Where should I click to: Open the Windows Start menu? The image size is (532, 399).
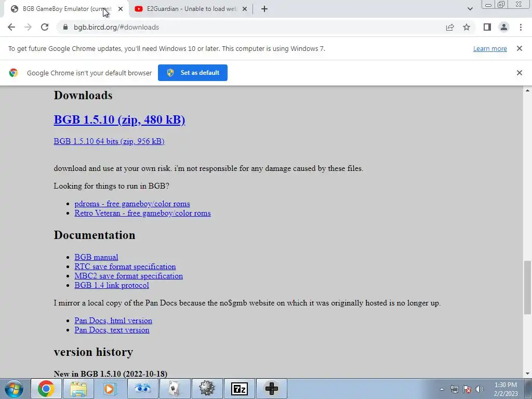coord(14,389)
